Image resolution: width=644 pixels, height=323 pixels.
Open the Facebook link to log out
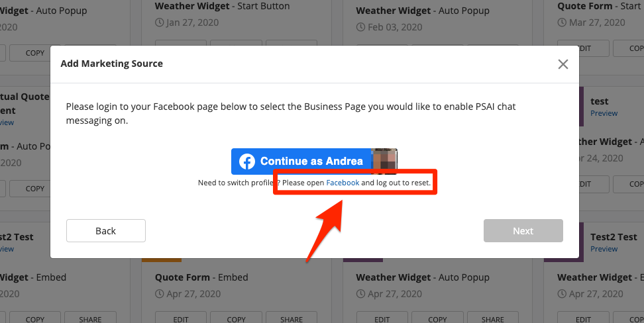(x=343, y=183)
